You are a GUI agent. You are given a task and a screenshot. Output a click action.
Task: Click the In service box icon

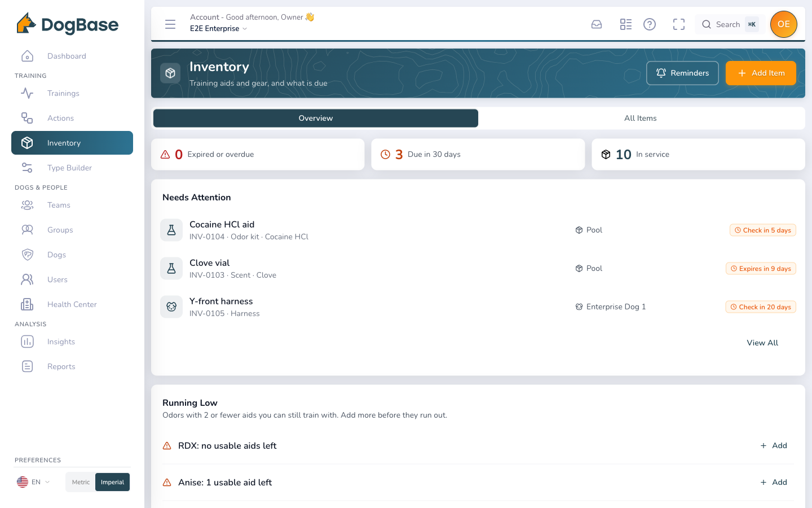tap(606, 155)
